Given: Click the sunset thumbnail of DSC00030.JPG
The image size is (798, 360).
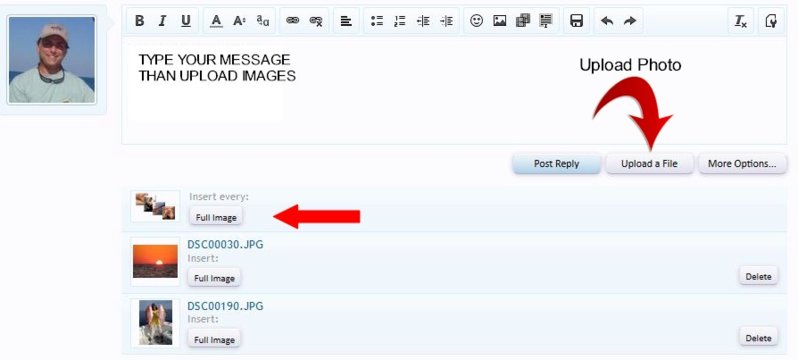Looking at the screenshot, I should (x=155, y=261).
